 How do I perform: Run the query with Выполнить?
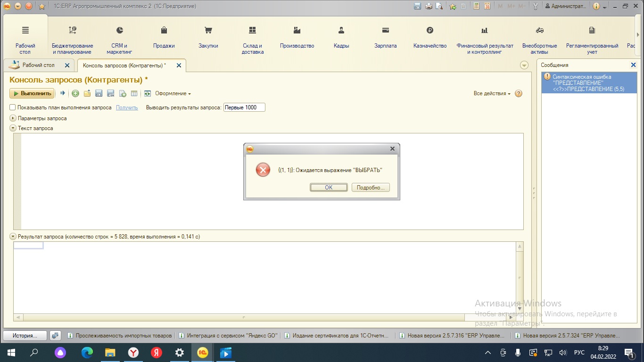(x=32, y=93)
